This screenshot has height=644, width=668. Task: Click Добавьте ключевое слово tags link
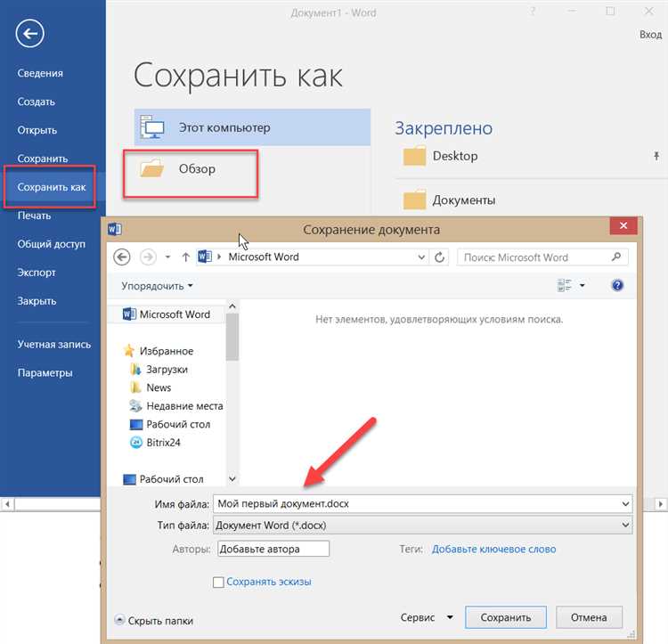pos(493,549)
